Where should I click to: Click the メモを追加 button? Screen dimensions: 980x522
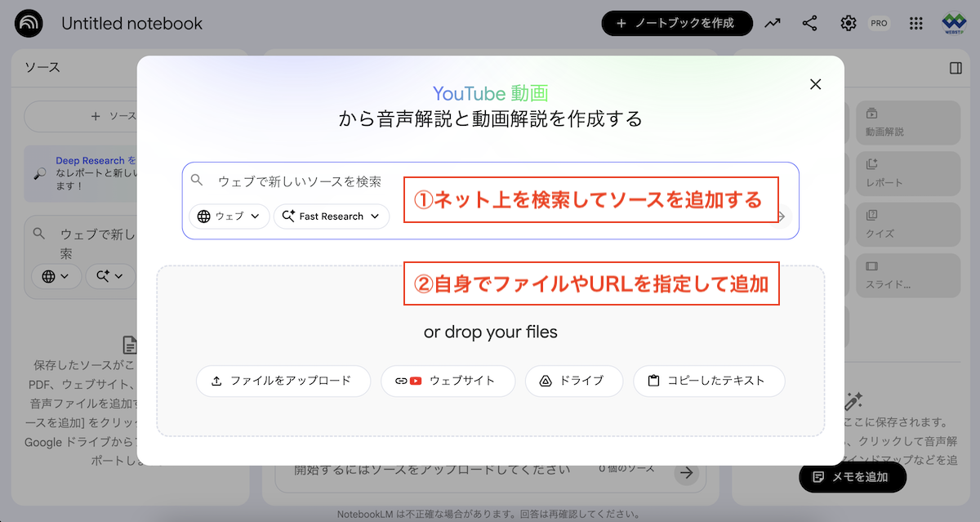coord(852,477)
